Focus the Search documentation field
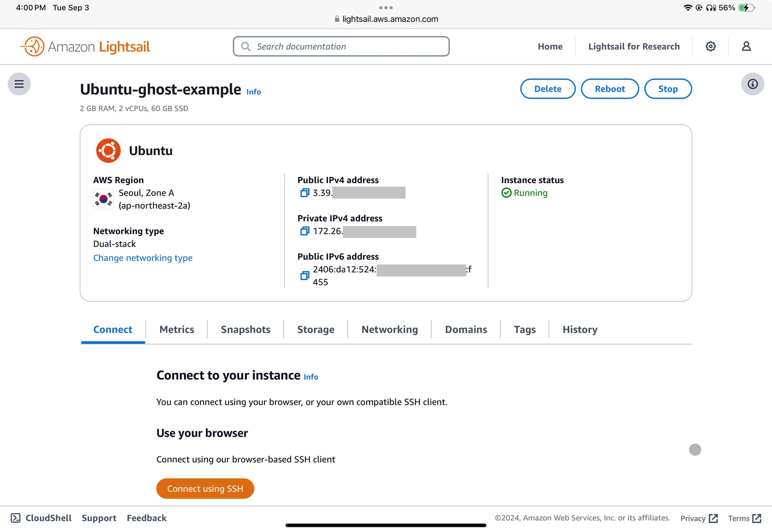The width and height of the screenshot is (772, 532). pyautogui.click(x=341, y=46)
